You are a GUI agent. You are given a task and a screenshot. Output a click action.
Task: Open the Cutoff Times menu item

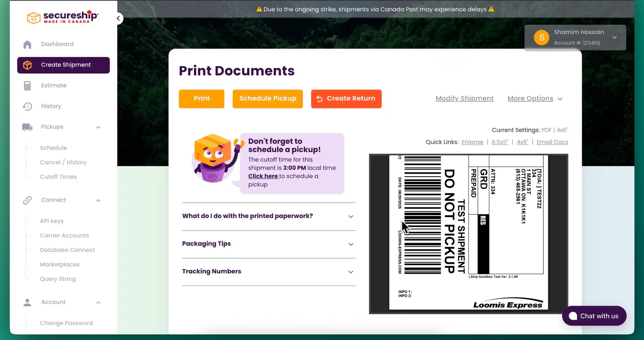(x=58, y=177)
